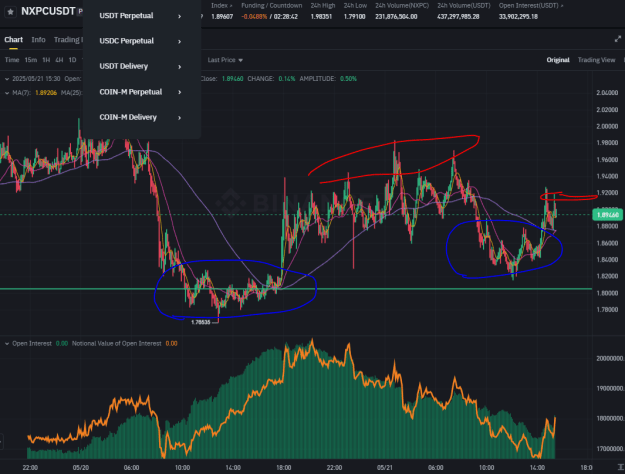Expand the chart to fullscreen
Viewport: 625px width, 474px height.
[x=618, y=39]
